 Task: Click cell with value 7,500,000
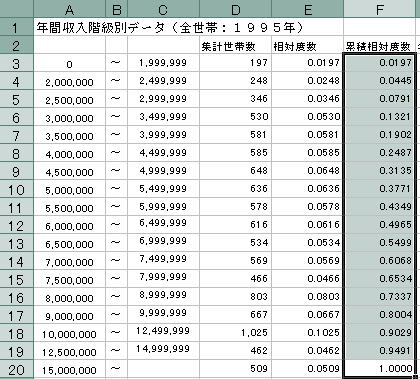(69, 279)
